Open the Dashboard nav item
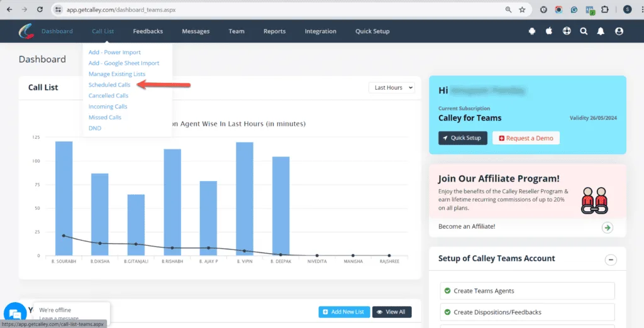This screenshot has width=644, height=328. tap(57, 31)
